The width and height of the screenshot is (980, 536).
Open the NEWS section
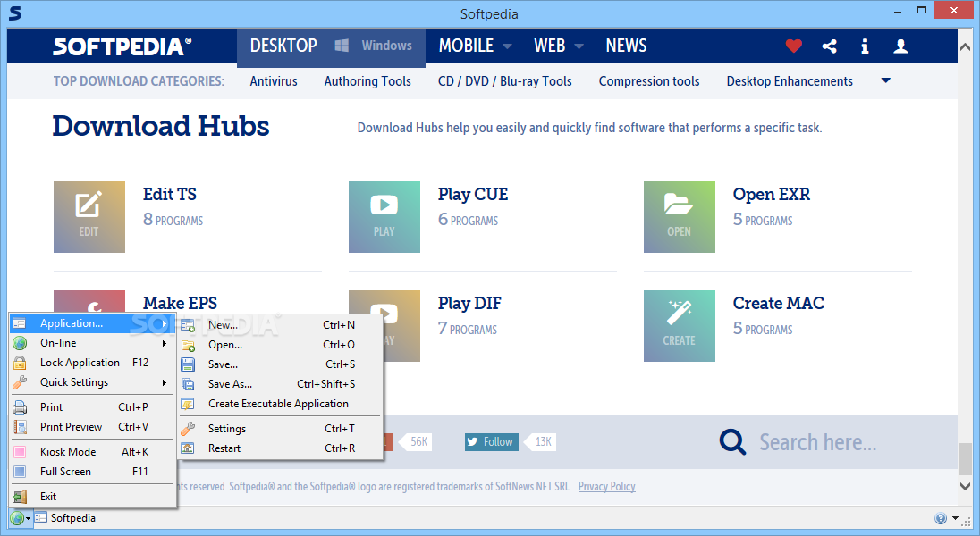tap(626, 46)
